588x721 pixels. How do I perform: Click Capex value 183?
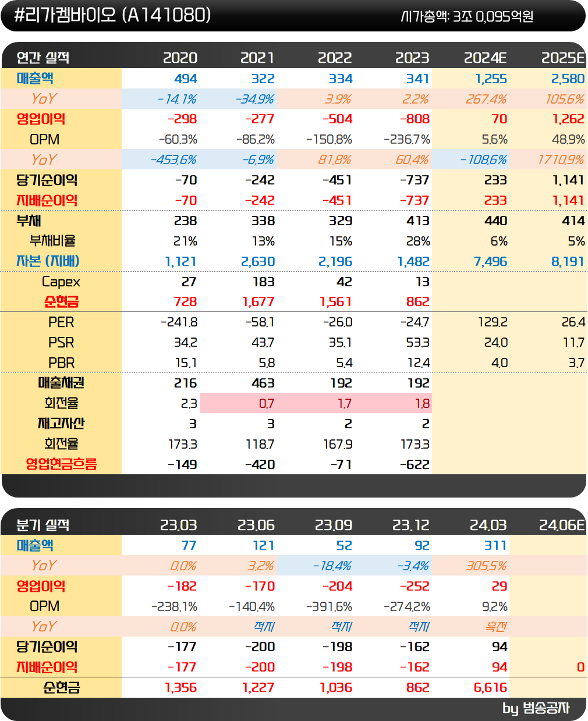click(x=264, y=282)
